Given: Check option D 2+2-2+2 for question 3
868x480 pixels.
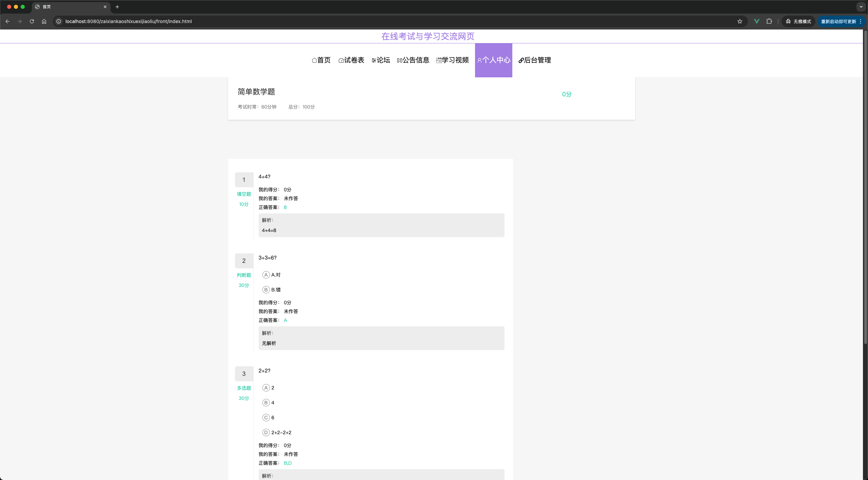Looking at the screenshot, I should [x=277, y=433].
